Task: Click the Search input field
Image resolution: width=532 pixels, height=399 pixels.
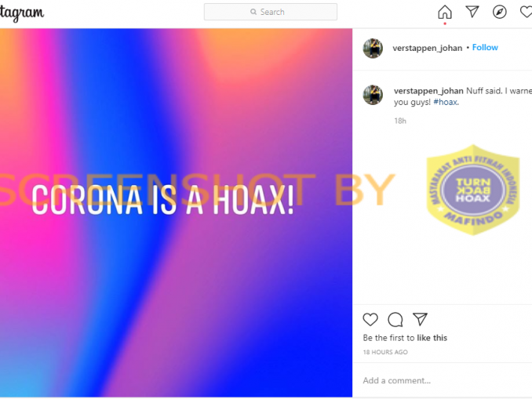Action: click(x=271, y=12)
